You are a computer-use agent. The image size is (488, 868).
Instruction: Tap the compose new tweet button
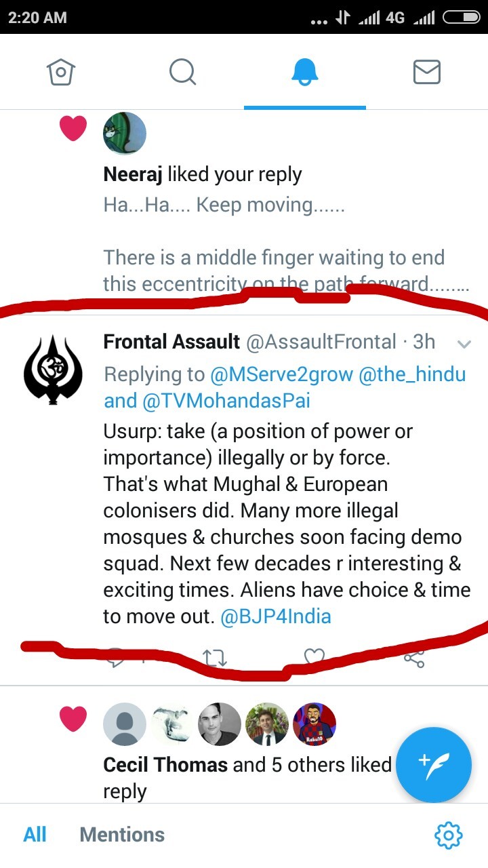click(x=433, y=764)
